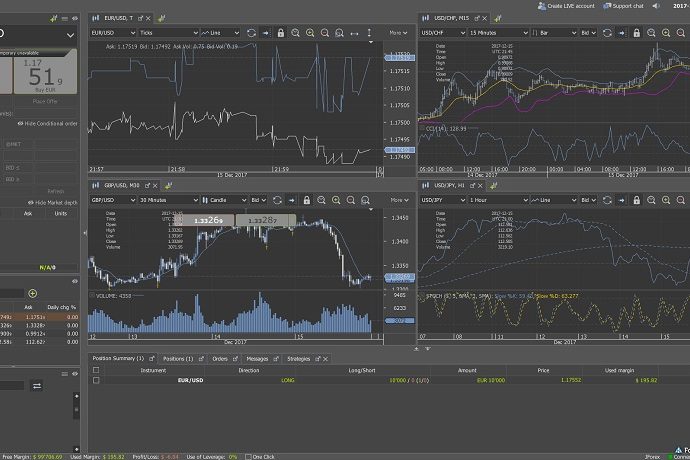Toggle lock on the USD/JPY chart
The width and height of the screenshot is (690, 460).
637,200
